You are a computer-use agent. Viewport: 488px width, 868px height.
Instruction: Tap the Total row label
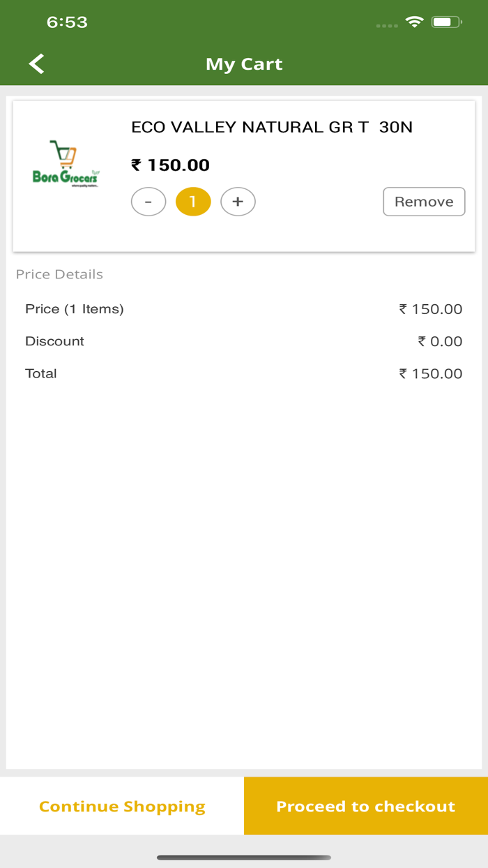click(x=41, y=373)
